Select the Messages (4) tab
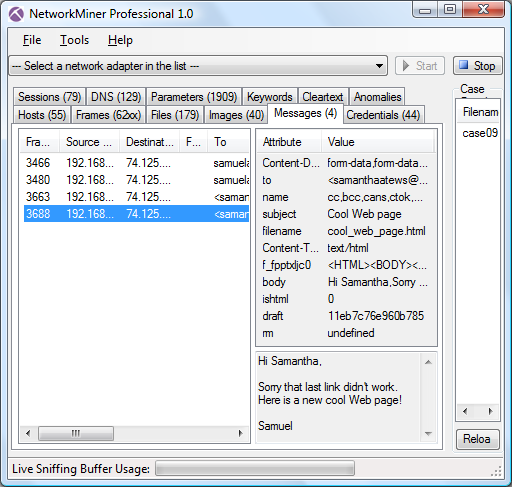 click(305, 113)
